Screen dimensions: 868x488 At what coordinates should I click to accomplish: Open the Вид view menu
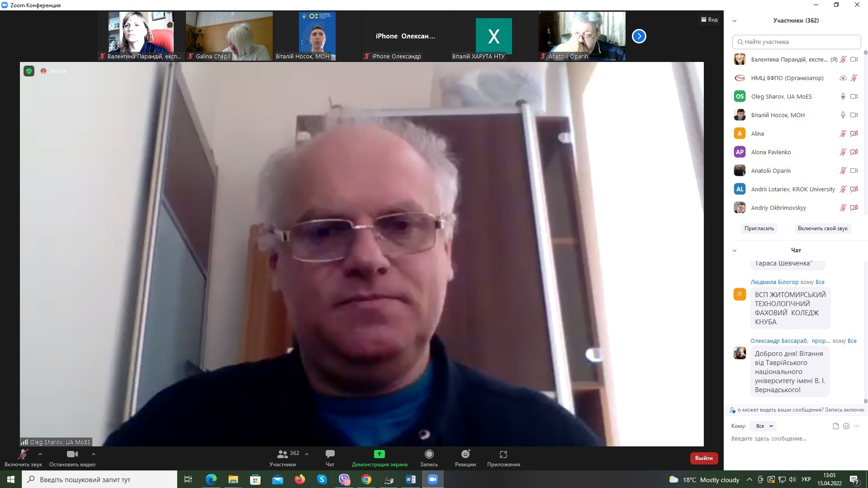(x=709, y=19)
